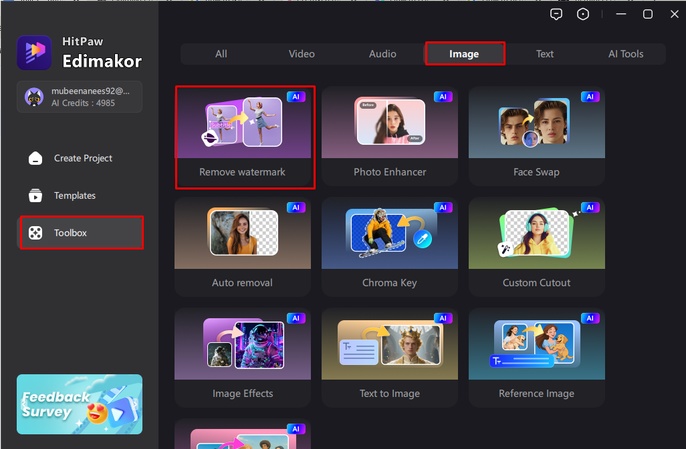Open Templates from the sidebar
Viewport: 686px width, 449px height.
(x=75, y=196)
